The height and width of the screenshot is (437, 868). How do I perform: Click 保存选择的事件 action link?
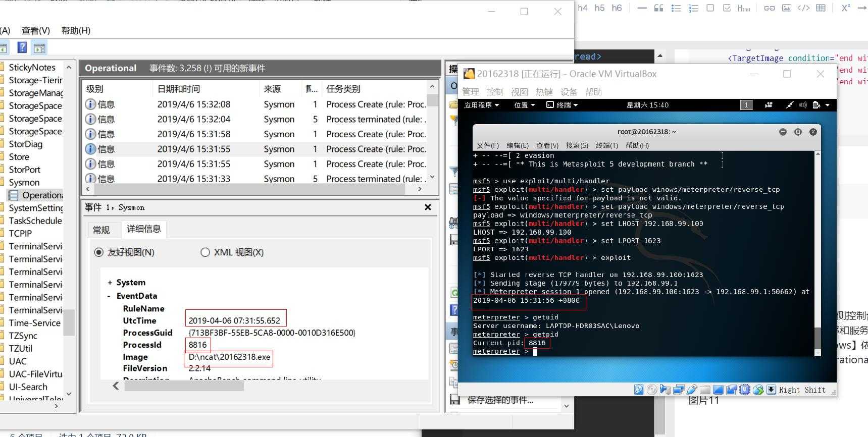point(500,400)
